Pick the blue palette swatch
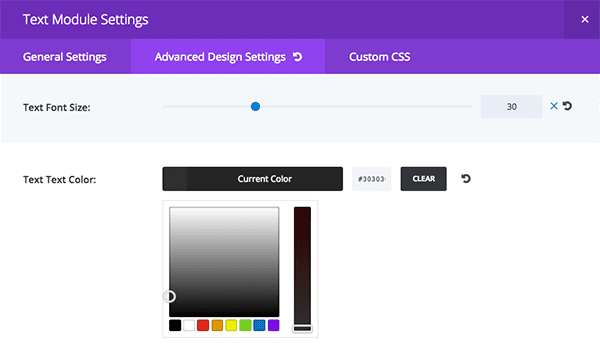 (x=259, y=325)
